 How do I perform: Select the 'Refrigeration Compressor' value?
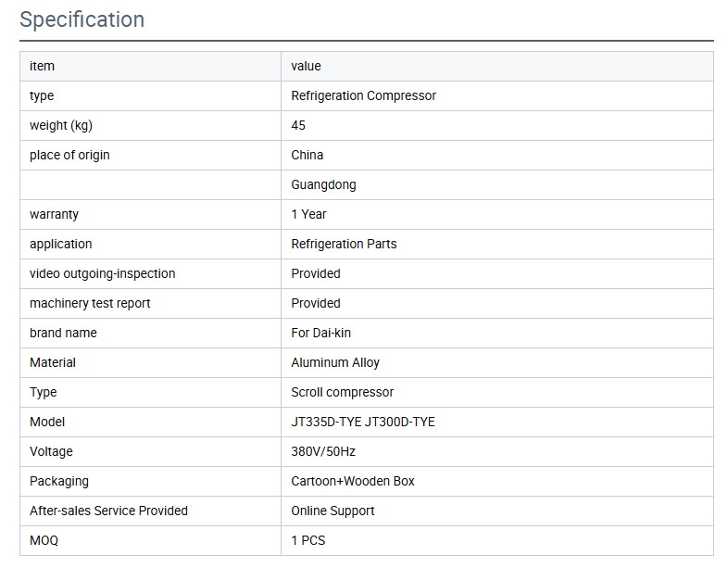pyautogui.click(x=363, y=95)
